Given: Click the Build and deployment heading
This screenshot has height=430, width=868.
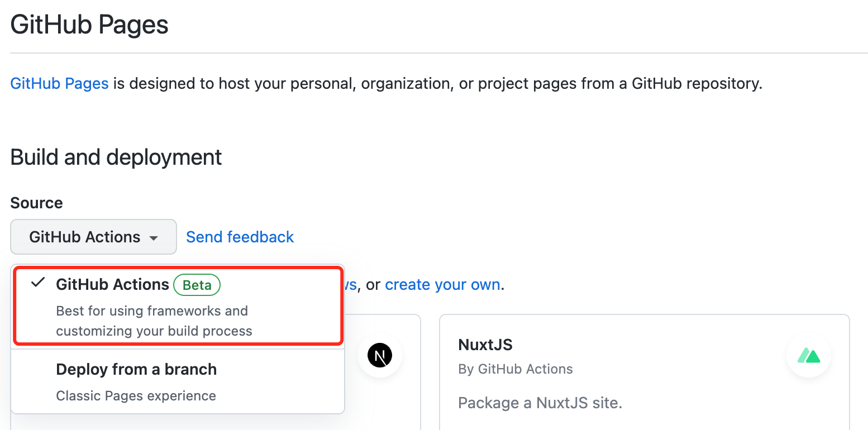Looking at the screenshot, I should tap(116, 157).
